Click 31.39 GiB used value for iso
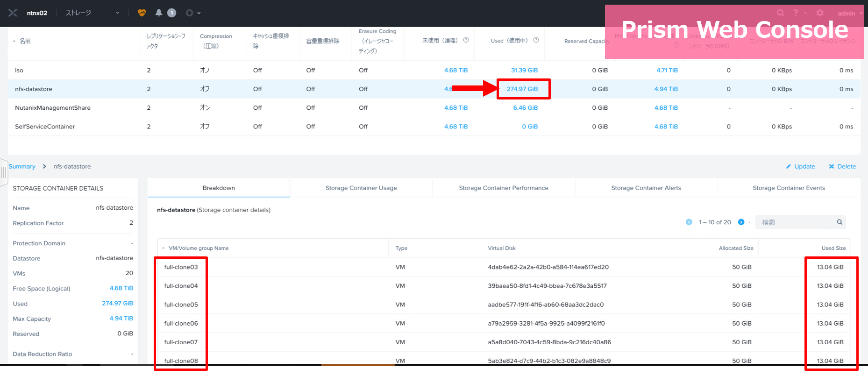The width and height of the screenshot is (868, 376). pyautogui.click(x=524, y=71)
